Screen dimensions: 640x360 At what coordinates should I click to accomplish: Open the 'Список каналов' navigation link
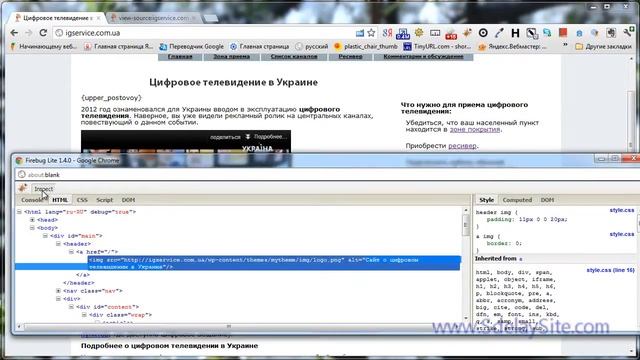294,56
